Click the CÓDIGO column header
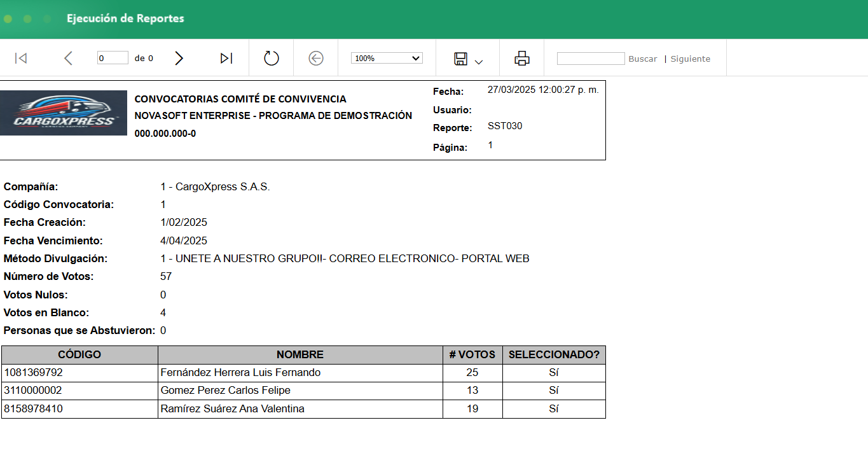The width and height of the screenshot is (868, 453). [x=79, y=355]
